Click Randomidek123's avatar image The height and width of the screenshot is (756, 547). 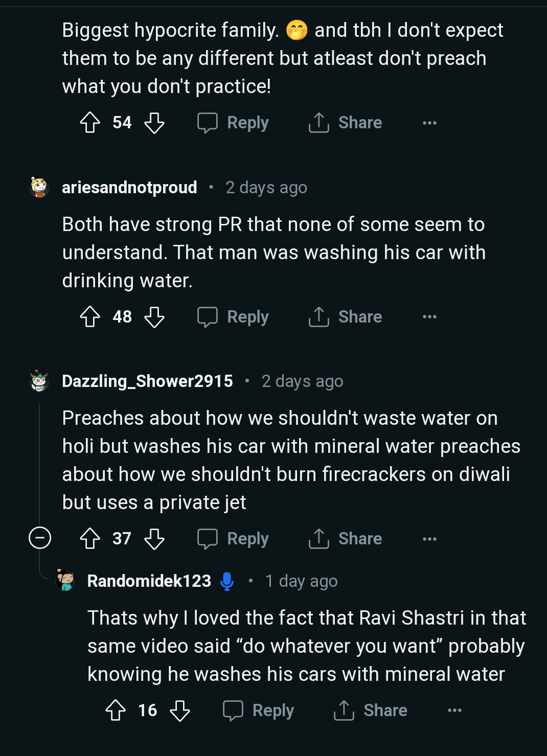coord(65,581)
